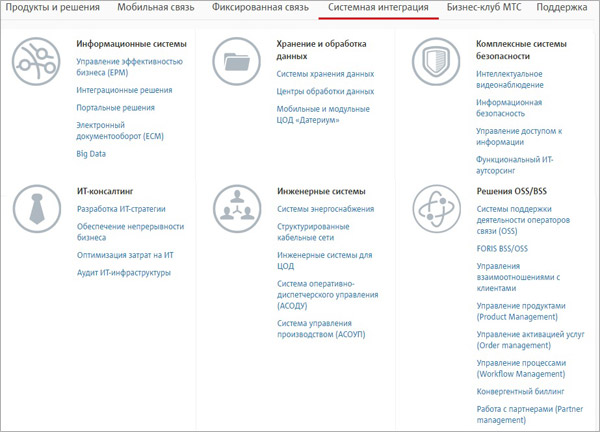Click the Информационные системы circuit icon
The width and height of the screenshot is (600, 432).
[x=36, y=61]
